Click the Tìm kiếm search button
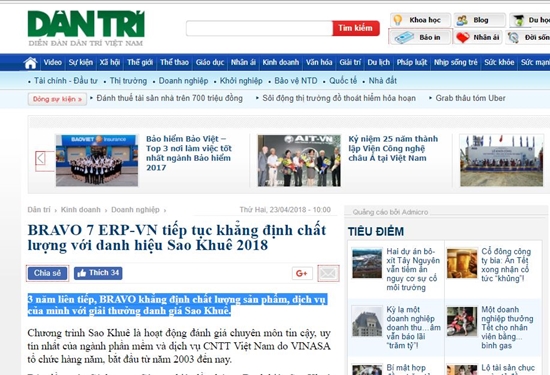The height and width of the screenshot is (375, 550). point(356,28)
